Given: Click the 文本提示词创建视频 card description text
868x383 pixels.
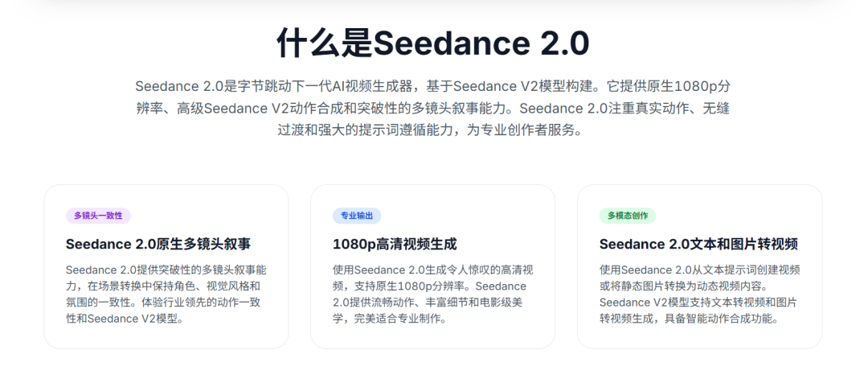Looking at the screenshot, I should [699, 294].
